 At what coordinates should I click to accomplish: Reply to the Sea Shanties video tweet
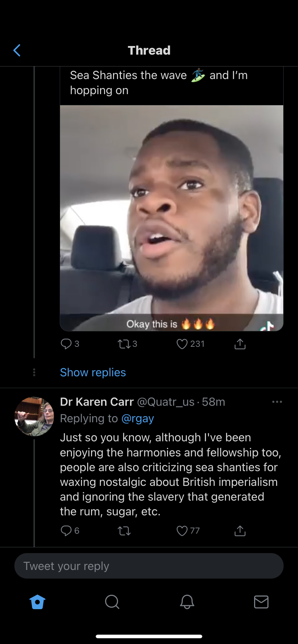[66, 344]
